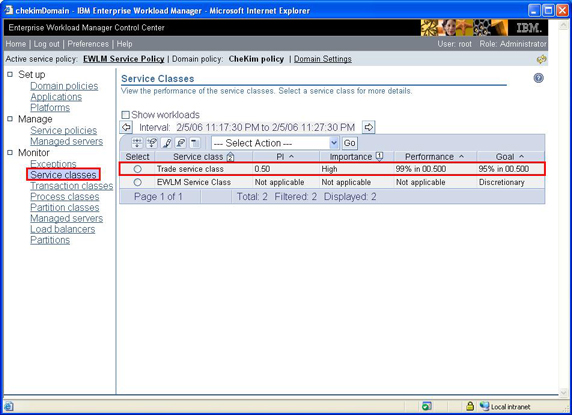Image resolution: width=572 pixels, height=415 pixels.
Task: Click the 0.50 PI value
Action: pyautogui.click(x=262, y=169)
